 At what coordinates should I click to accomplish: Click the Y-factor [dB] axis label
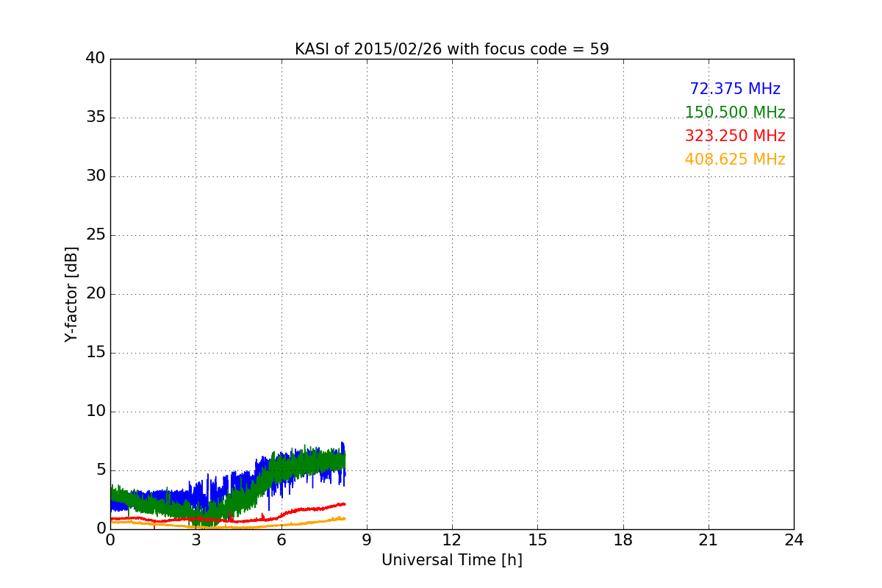pyautogui.click(x=71, y=294)
